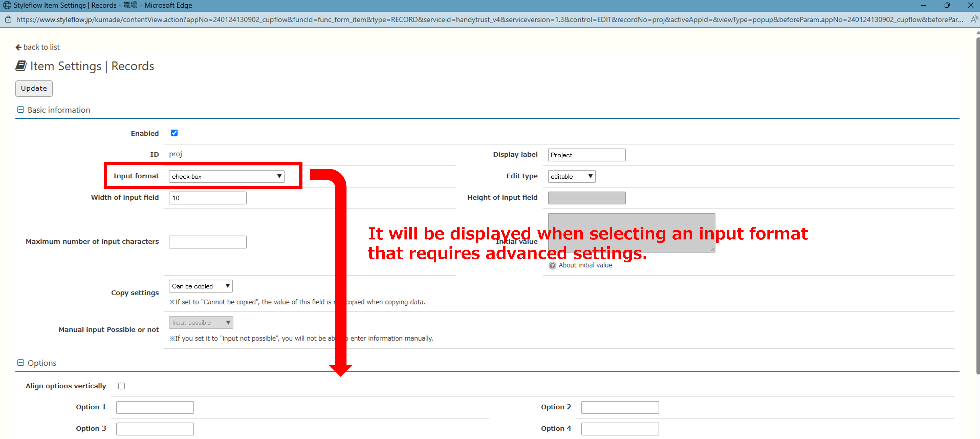The height and width of the screenshot is (439, 980).
Task: Click the 'Item Settings | Records' heading
Action: [92, 66]
